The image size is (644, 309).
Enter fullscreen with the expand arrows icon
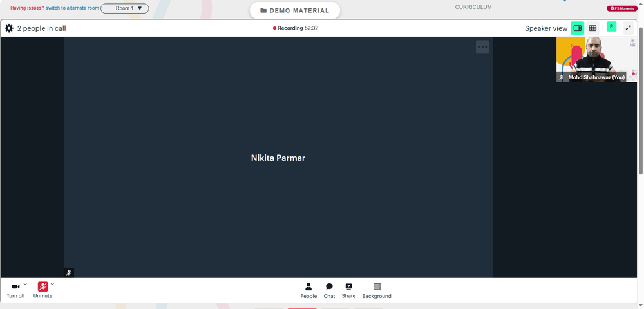628,28
